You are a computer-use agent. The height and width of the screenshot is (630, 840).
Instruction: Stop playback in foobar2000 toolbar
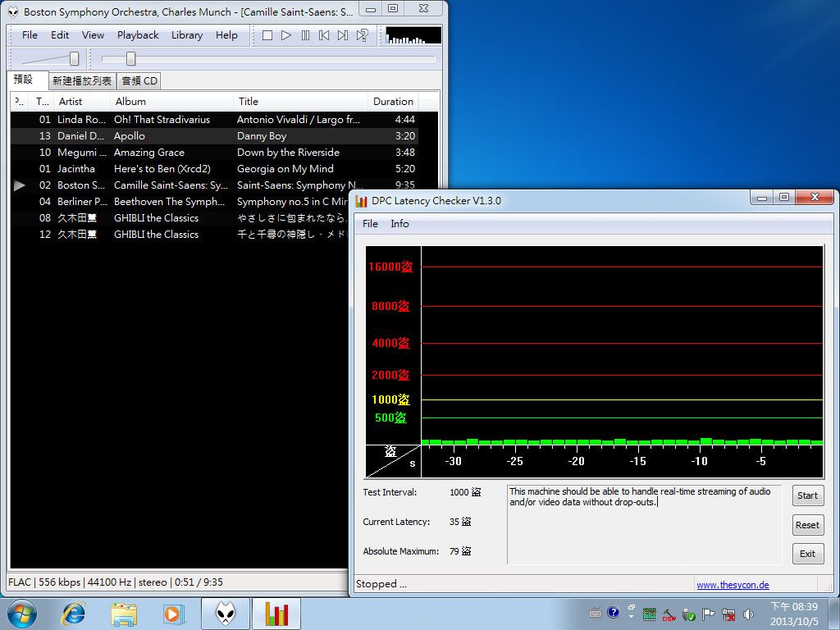pyautogui.click(x=267, y=35)
